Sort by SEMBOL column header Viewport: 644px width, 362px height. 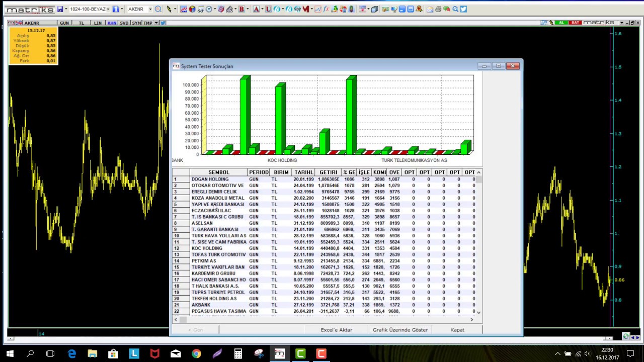pos(219,172)
